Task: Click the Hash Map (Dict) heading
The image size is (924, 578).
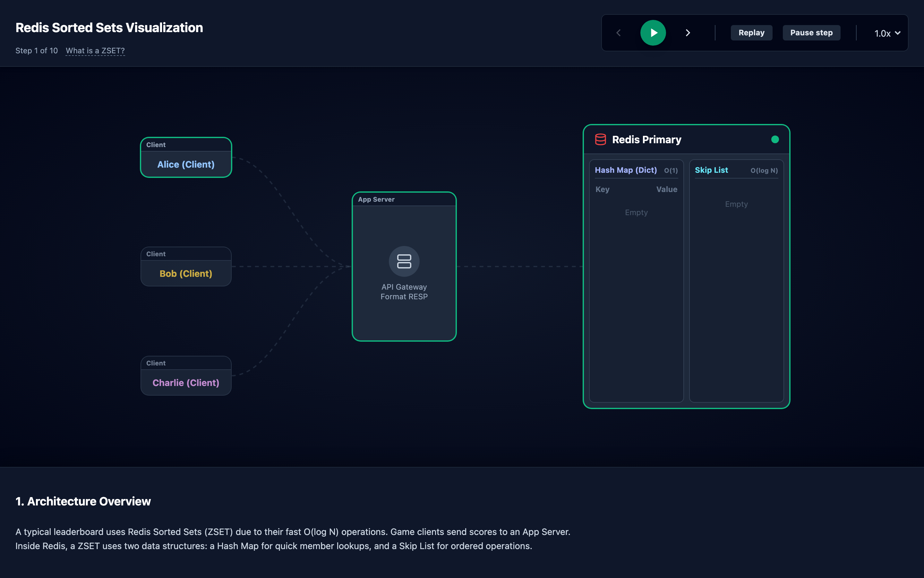Action: pyautogui.click(x=626, y=170)
